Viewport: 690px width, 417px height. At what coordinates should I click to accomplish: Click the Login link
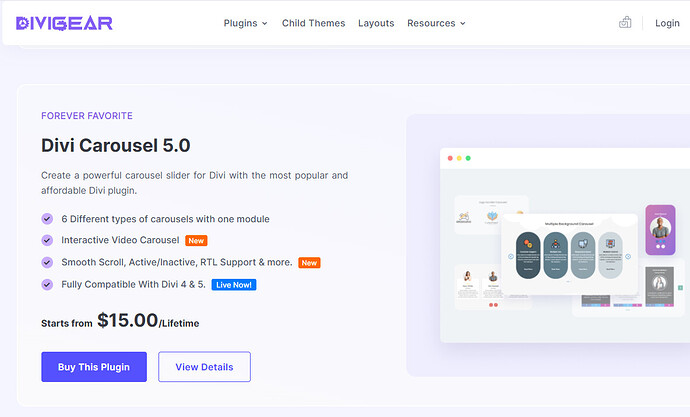667,23
